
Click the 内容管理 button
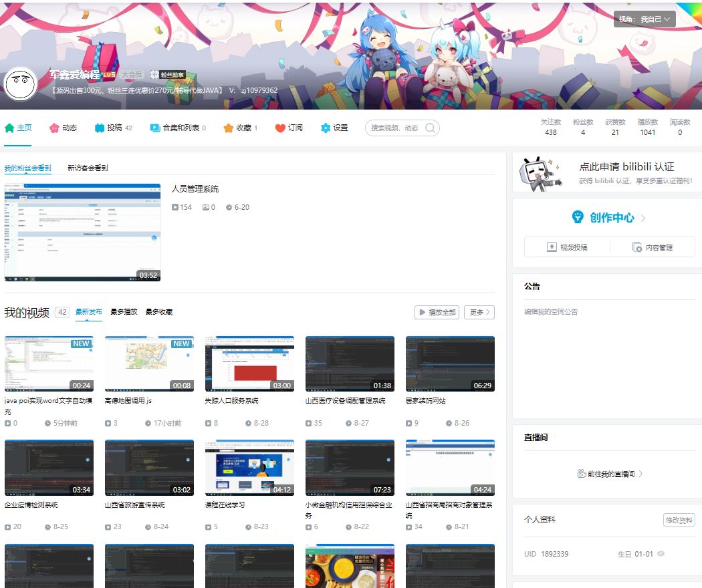(653, 247)
